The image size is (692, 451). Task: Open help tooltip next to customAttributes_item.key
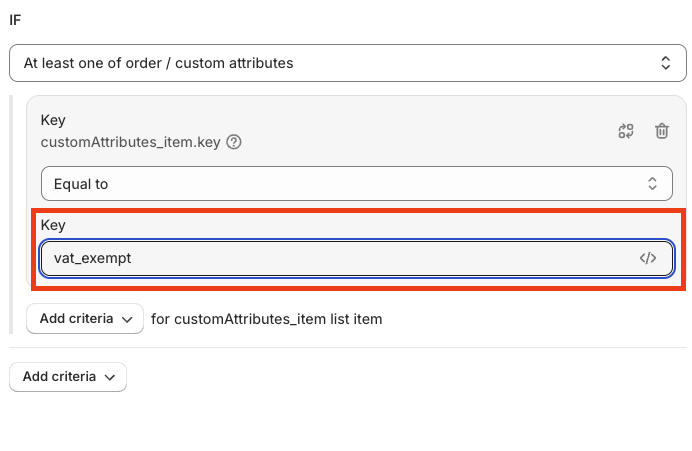coord(234,142)
